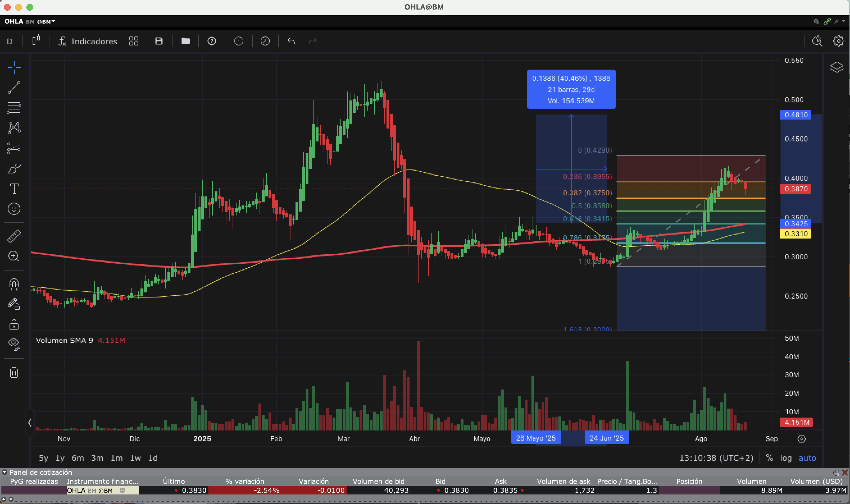This screenshot has width=850, height=504.
Task: Open the forecasting and measurement tools
Action: (14, 148)
